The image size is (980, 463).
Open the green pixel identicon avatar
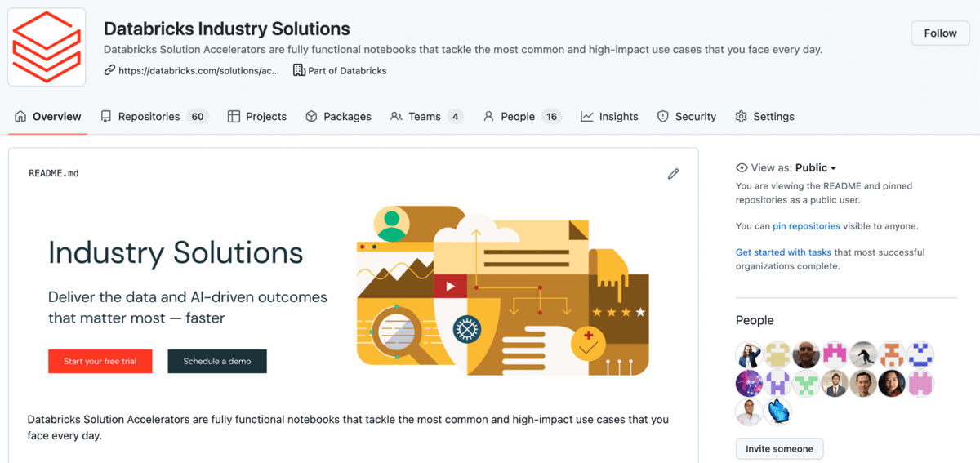point(807,384)
